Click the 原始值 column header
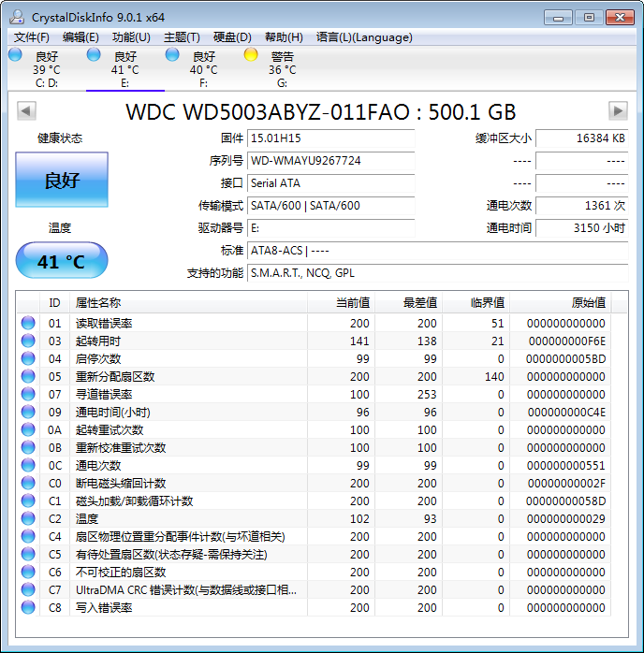The height and width of the screenshot is (653, 644). (588, 303)
